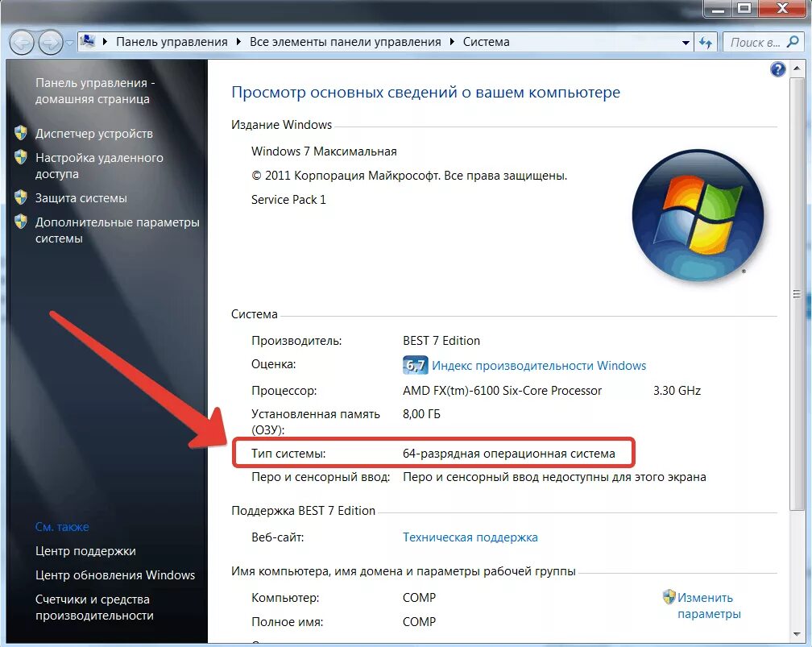The width and height of the screenshot is (812, 647).
Task: Click scrollbar up arrow
Action: tap(797, 68)
